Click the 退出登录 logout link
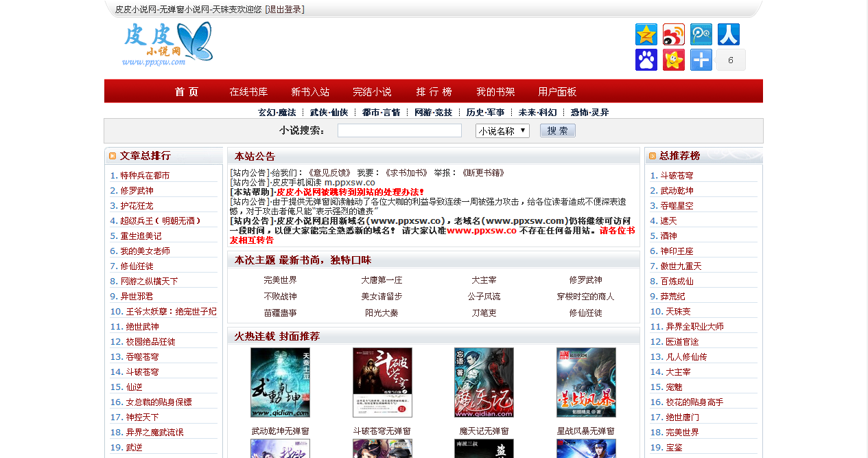 [x=285, y=9]
